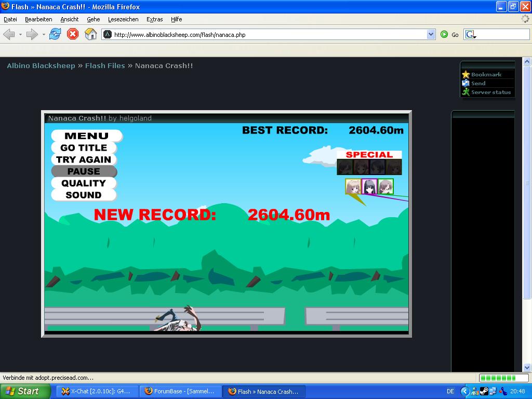Switch to the X-Chat taskbar window
The width and height of the screenshot is (532, 399).
tap(97, 391)
